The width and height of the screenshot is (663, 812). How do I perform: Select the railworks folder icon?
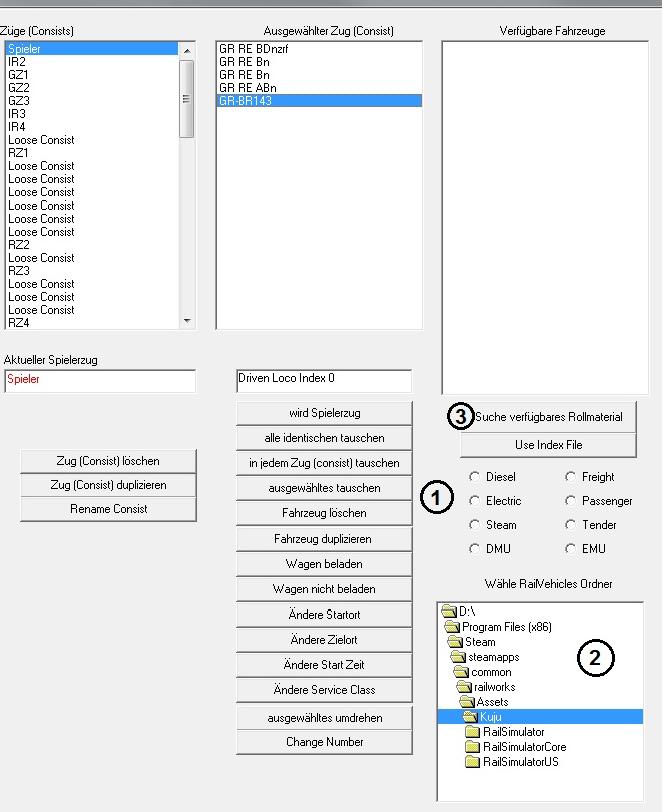(x=464, y=687)
